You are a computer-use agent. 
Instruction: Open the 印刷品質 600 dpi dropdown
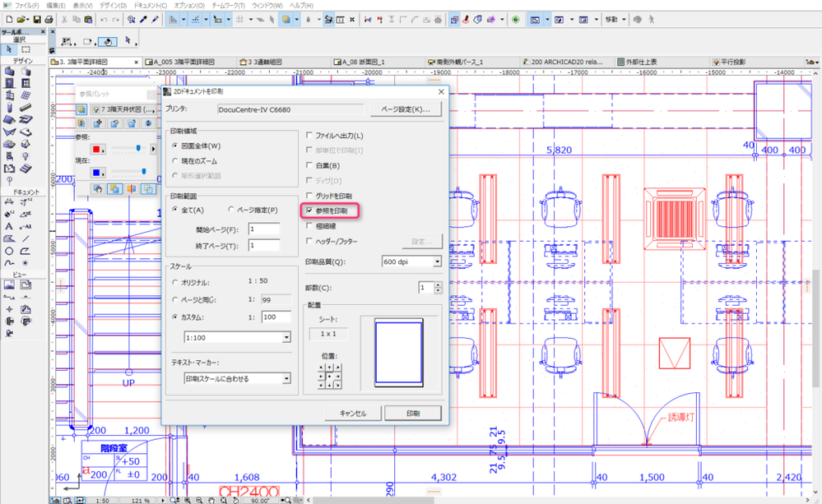[436, 261]
